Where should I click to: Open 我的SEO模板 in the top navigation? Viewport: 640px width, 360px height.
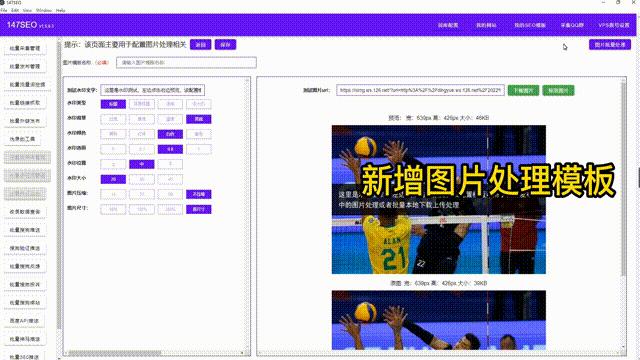[x=530, y=25]
